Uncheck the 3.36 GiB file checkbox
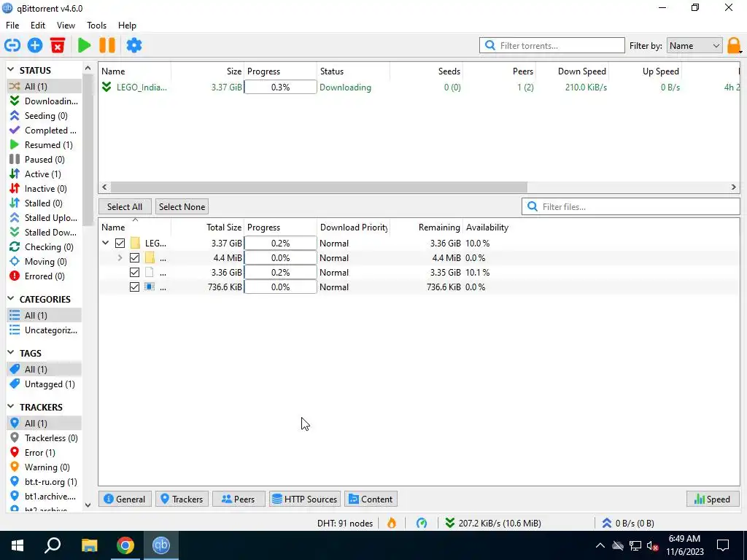 (134, 273)
